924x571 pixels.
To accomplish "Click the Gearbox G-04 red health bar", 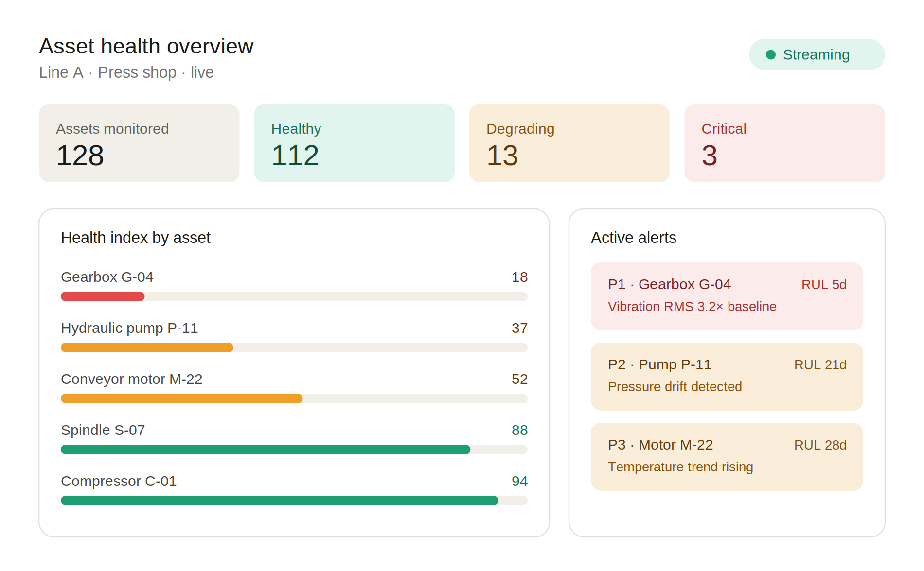I will coord(103,296).
